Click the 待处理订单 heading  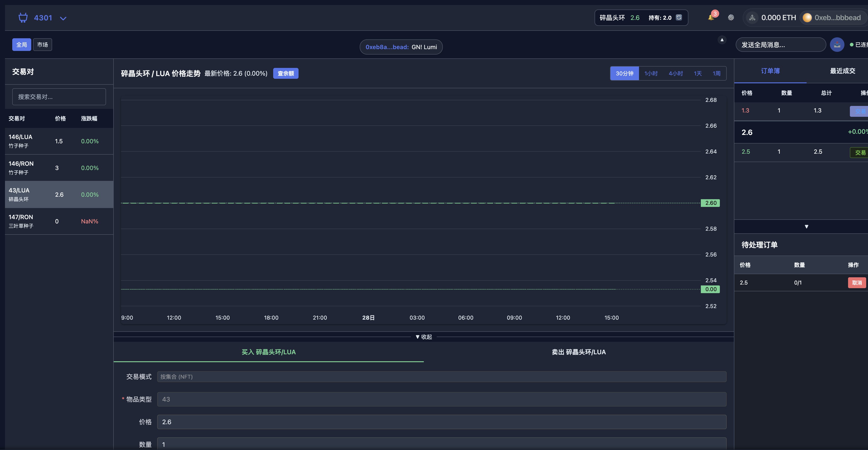(759, 245)
